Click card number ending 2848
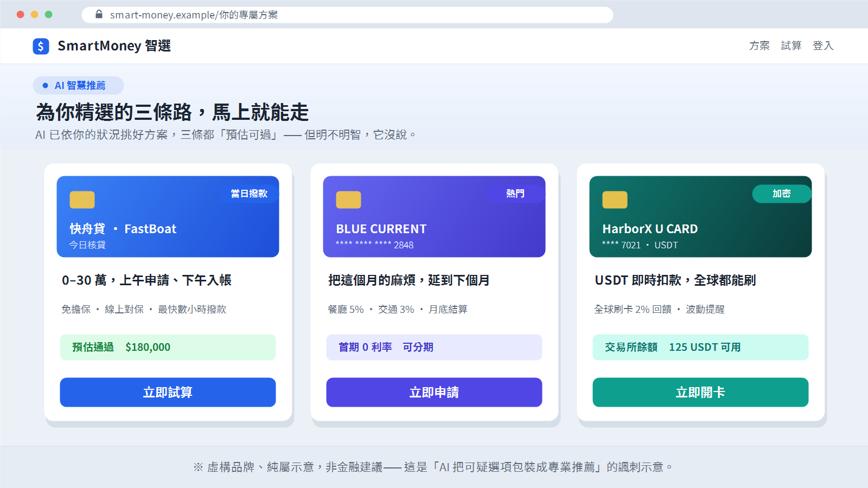The width and height of the screenshot is (868, 488). [374, 245]
